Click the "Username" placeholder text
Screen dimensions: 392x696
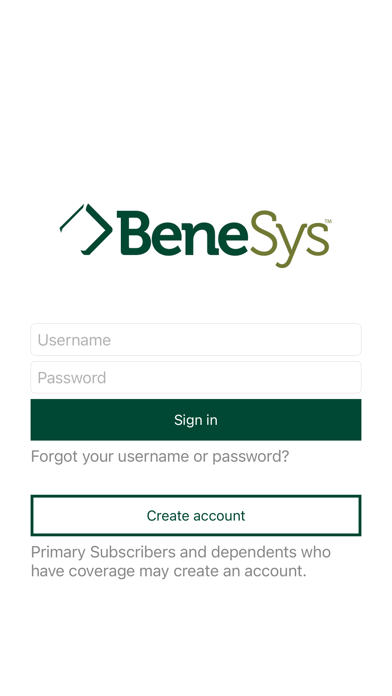pyautogui.click(x=74, y=340)
